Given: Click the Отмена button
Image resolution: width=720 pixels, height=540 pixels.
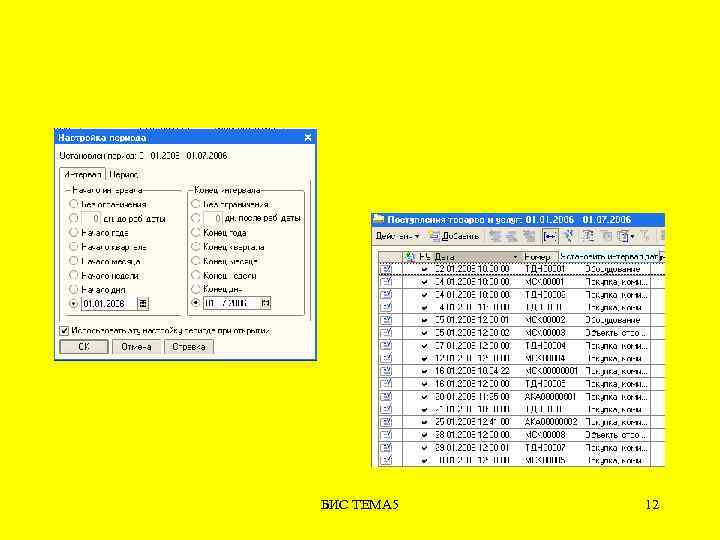Looking at the screenshot, I should coord(136,347).
